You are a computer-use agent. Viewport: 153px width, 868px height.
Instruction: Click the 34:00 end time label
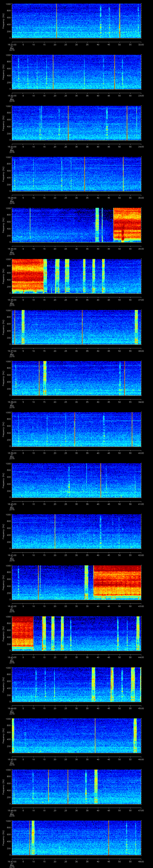(x=141, y=146)
